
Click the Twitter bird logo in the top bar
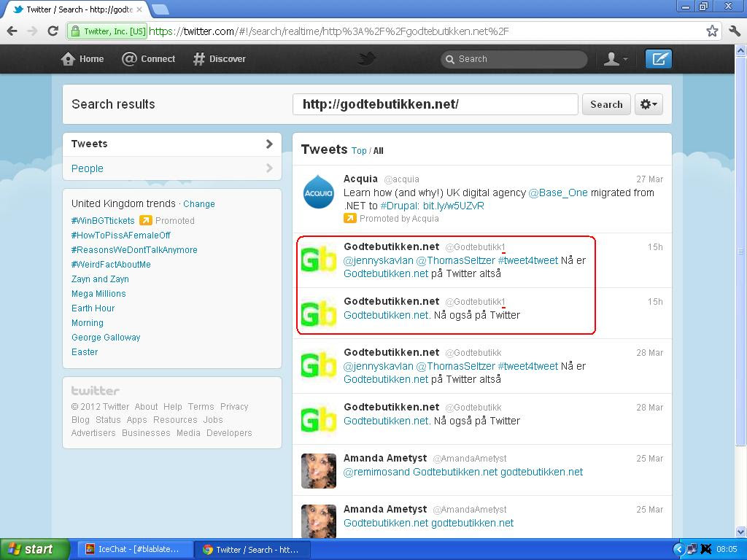tap(367, 58)
